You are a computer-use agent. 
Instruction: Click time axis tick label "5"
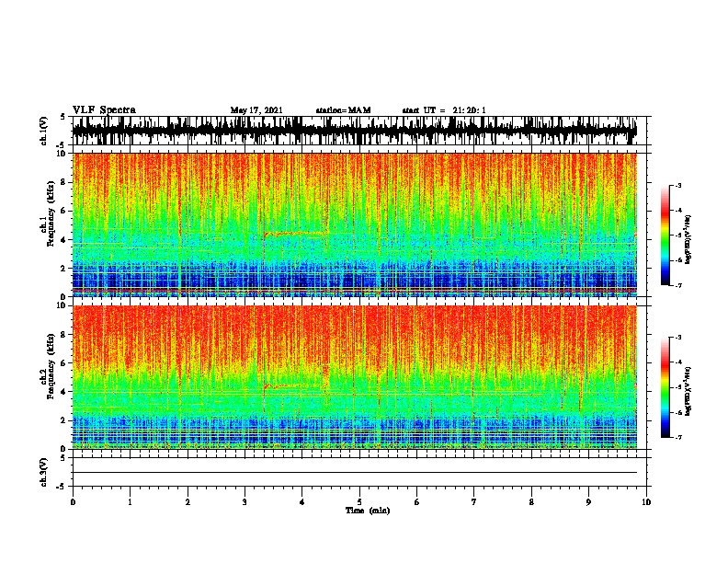pyautogui.click(x=359, y=502)
